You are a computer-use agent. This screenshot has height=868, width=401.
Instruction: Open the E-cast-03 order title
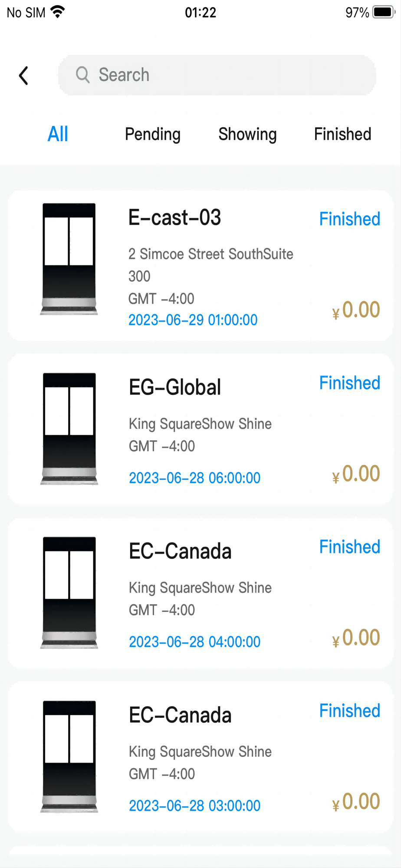(x=175, y=217)
